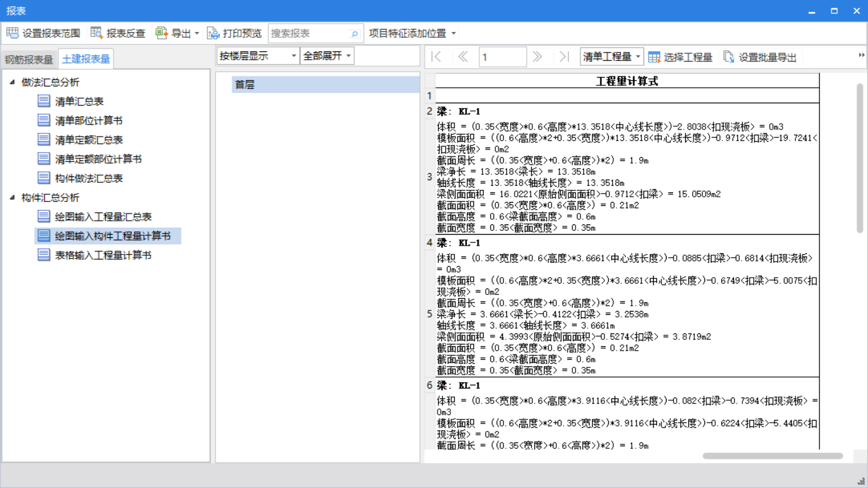Click row number 6 header
The image size is (868, 488).
coord(430,385)
